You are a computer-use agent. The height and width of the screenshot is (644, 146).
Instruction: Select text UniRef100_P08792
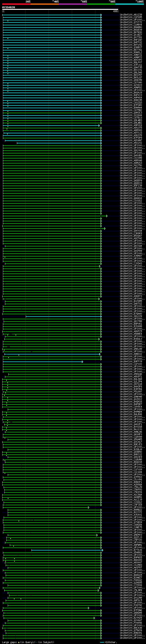131,605
